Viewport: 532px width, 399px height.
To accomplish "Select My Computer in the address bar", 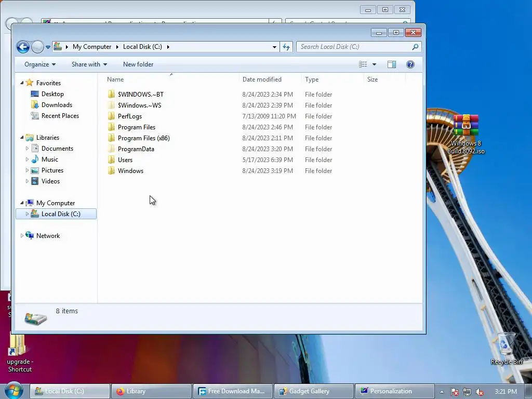I will click(x=92, y=47).
